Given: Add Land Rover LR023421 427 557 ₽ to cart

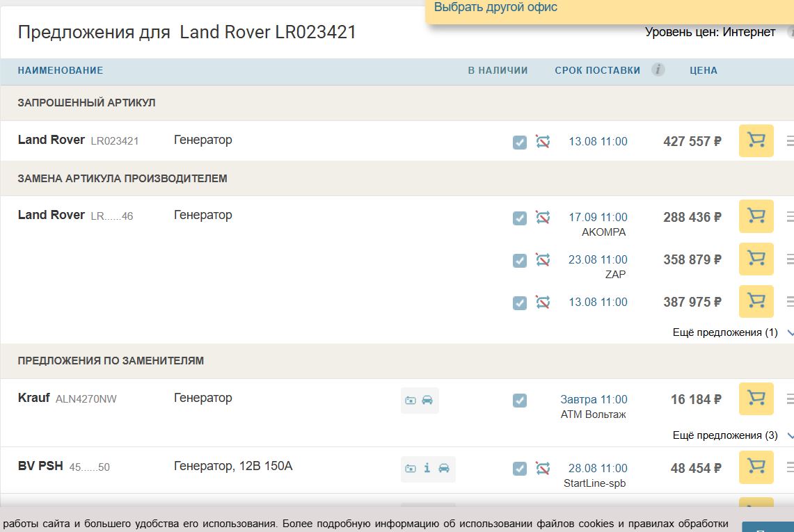Looking at the screenshot, I should click(756, 140).
